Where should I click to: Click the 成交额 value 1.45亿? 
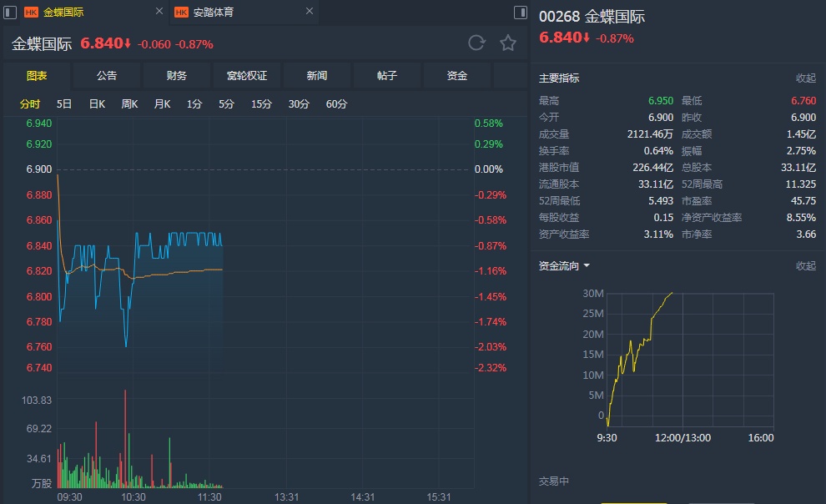point(801,134)
